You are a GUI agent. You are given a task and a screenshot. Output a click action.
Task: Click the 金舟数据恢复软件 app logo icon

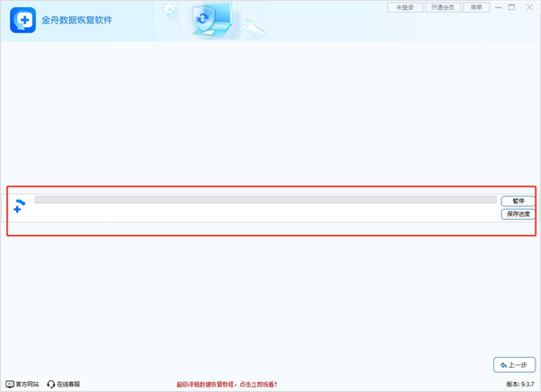click(x=23, y=20)
